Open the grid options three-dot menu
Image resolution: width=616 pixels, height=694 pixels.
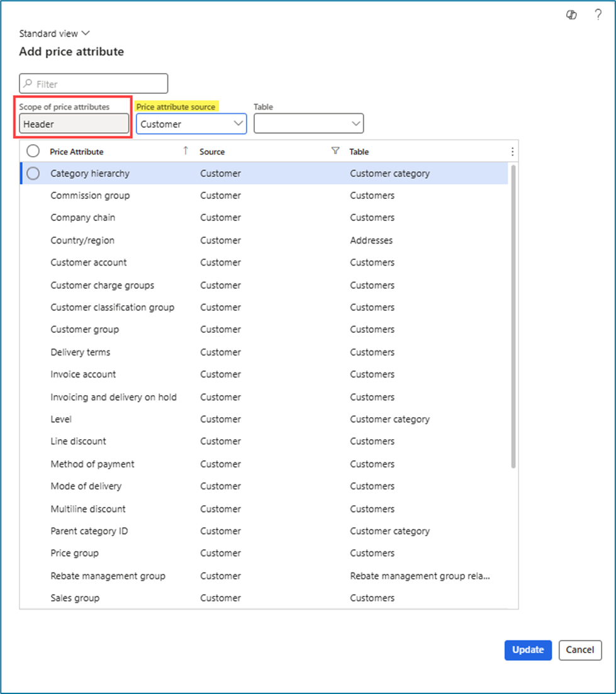point(512,152)
